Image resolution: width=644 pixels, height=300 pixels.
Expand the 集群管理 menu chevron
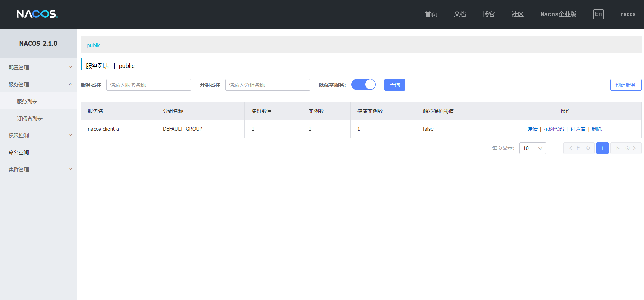pyautogui.click(x=71, y=169)
